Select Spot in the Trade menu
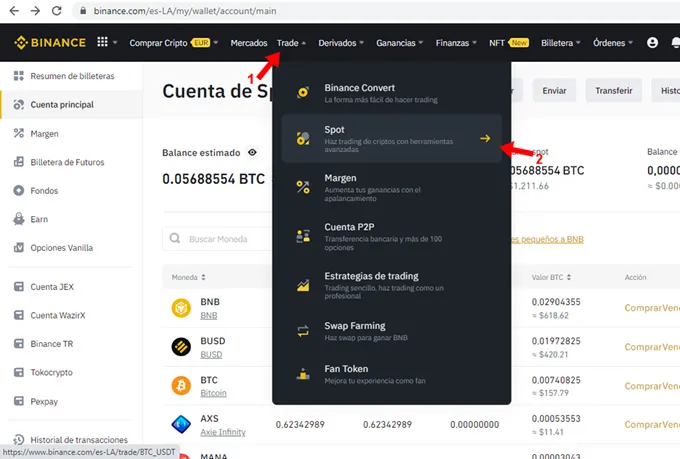The image size is (680, 459). pyautogui.click(x=390, y=138)
